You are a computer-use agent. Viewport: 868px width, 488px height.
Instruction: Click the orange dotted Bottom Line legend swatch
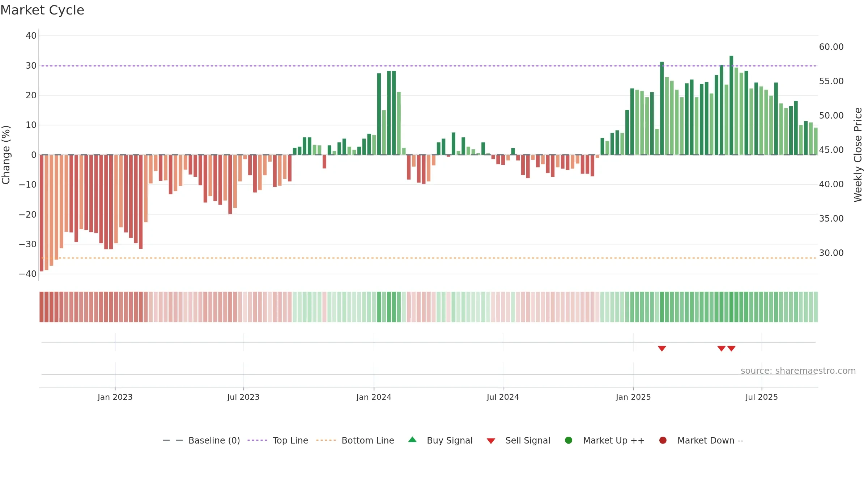326,440
